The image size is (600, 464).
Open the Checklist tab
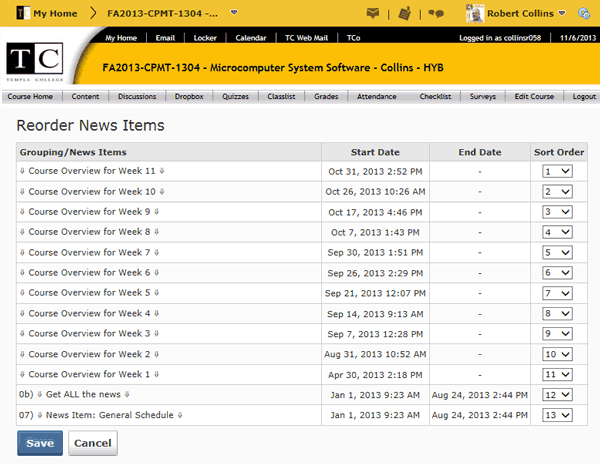(x=435, y=96)
